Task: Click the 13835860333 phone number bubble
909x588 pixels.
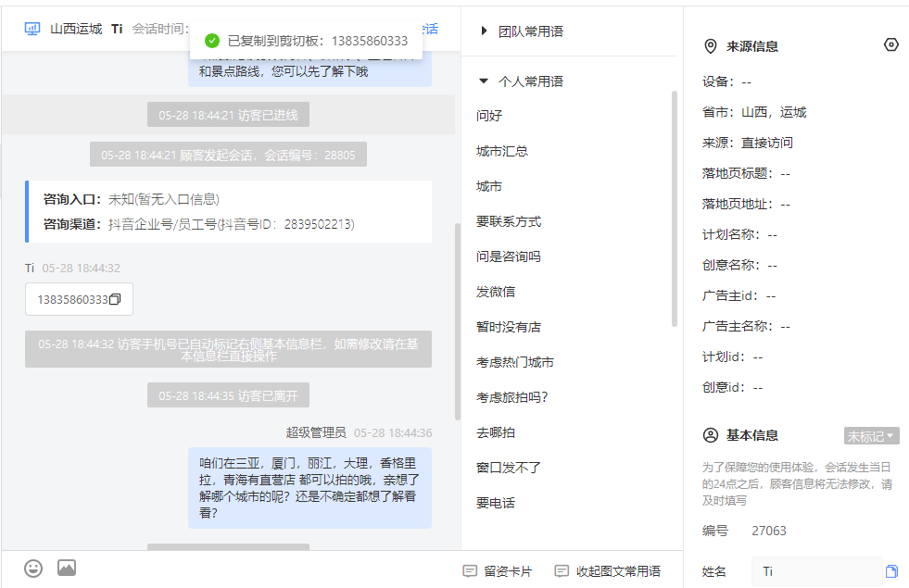Action: click(79, 299)
